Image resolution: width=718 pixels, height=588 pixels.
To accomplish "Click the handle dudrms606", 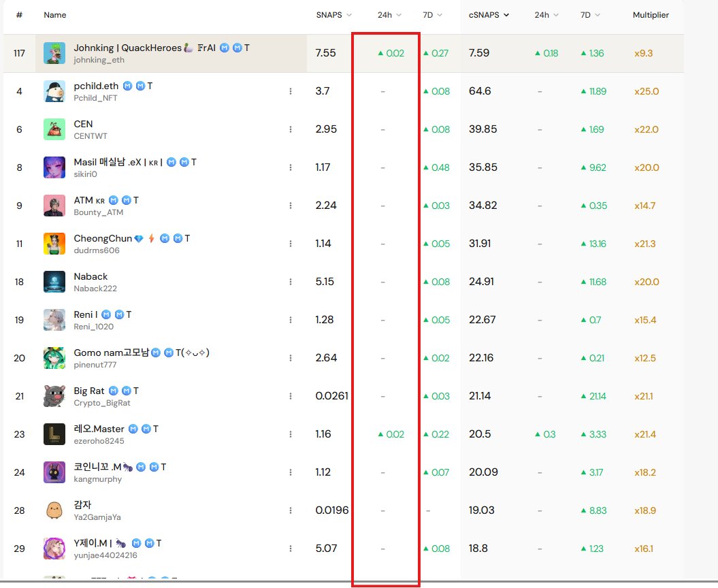I will [97, 250].
